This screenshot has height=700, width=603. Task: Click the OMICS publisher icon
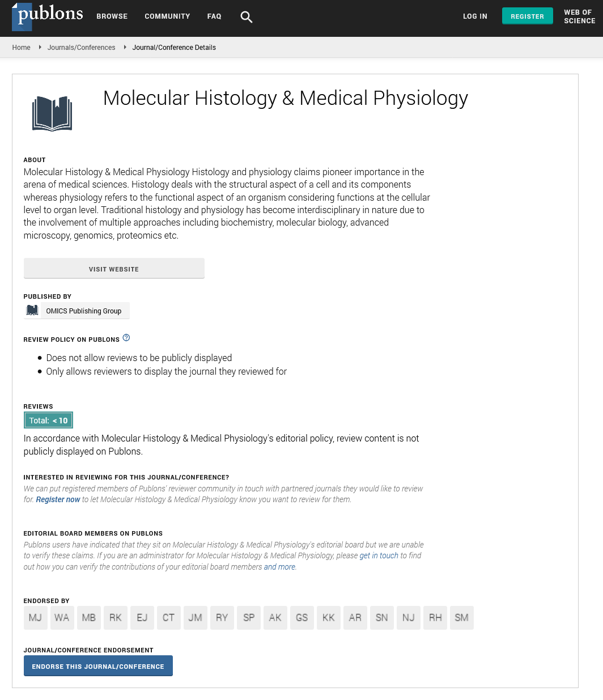pos(32,311)
